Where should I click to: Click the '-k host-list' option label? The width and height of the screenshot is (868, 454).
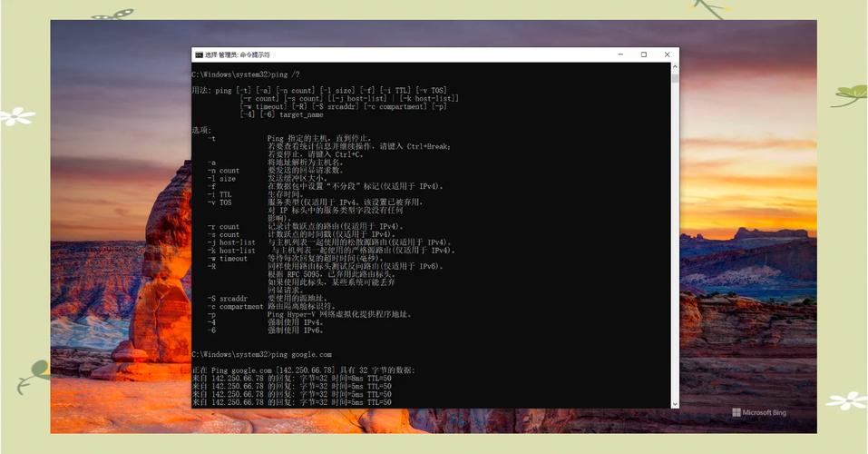point(231,251)
